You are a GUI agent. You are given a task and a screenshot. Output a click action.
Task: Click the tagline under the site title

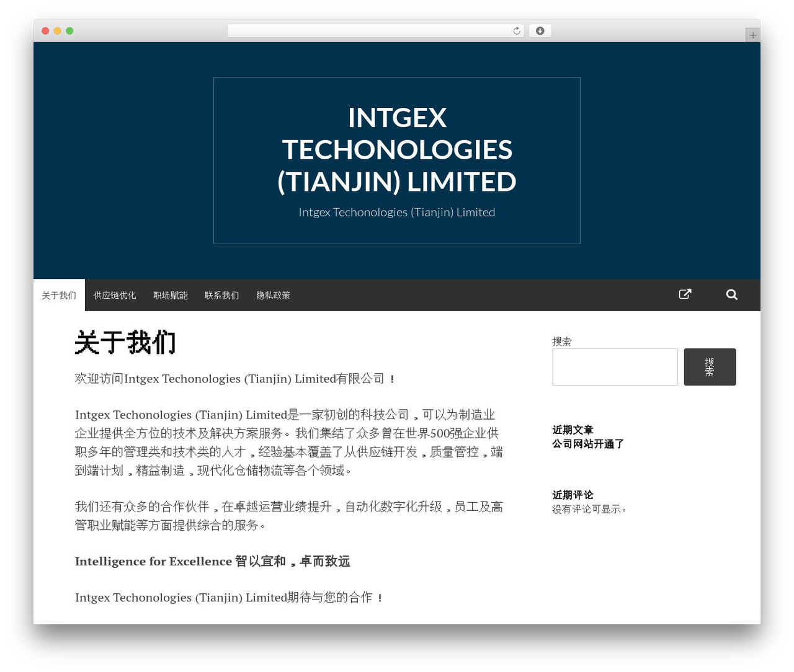(397, 212)
